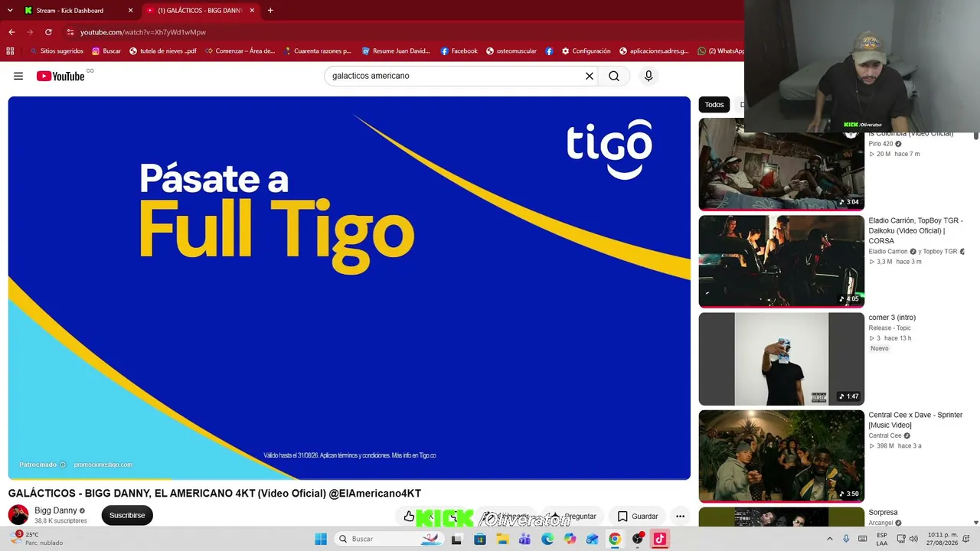Screen dimensions: 980x551
Task: Open the weather widget showing 25°C
Action: 37,539
